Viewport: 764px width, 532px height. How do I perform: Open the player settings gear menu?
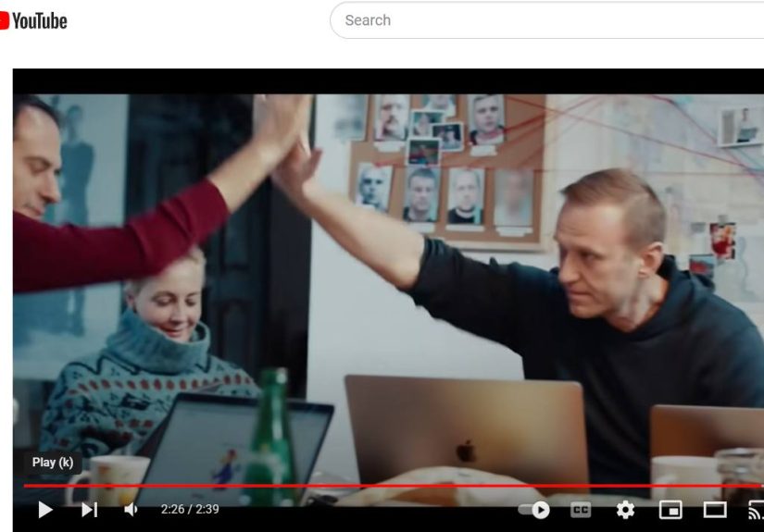pyautogui.click(x=625, y=509)
